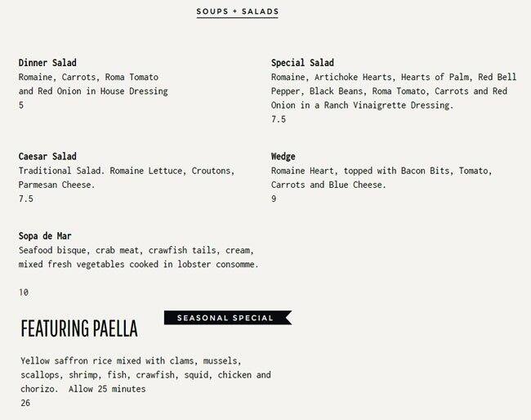531x420 pixels.
Task: Click the Wedge price of 9
Action: pyautogui.click(x=274, y=199)
